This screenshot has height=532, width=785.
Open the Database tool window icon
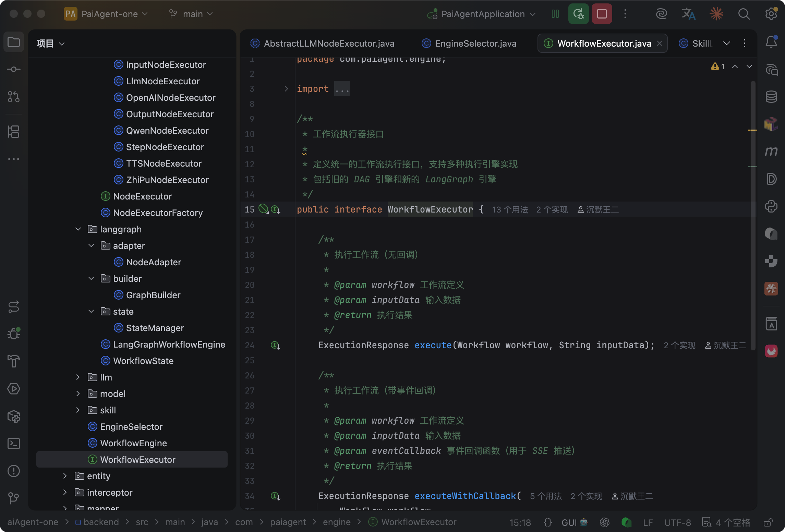point(771,97)
